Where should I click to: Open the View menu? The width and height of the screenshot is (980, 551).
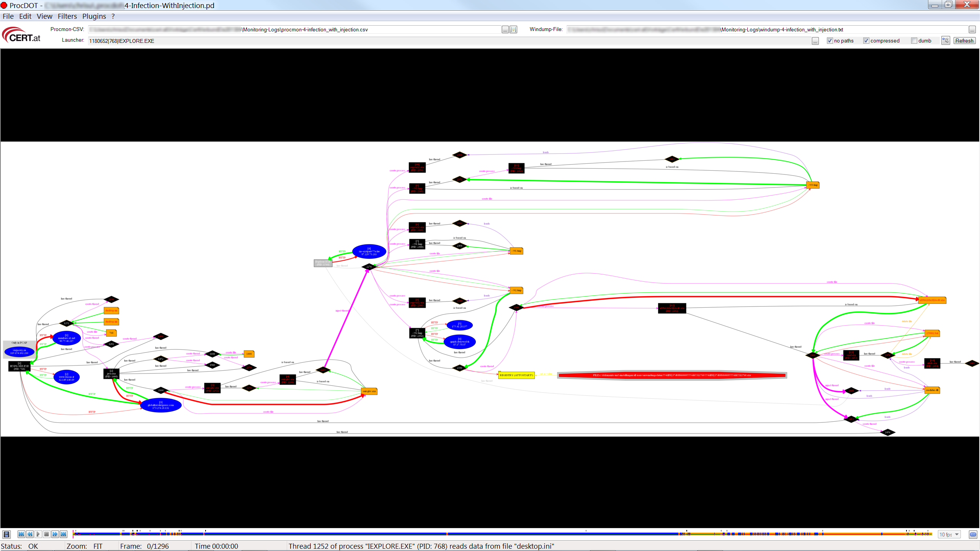[44, 16]
